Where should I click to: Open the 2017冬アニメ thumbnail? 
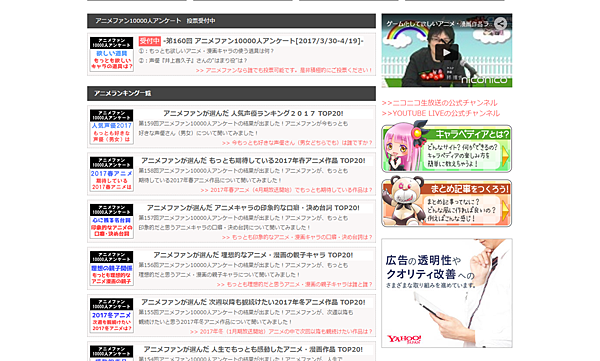[x=111, y=315]
